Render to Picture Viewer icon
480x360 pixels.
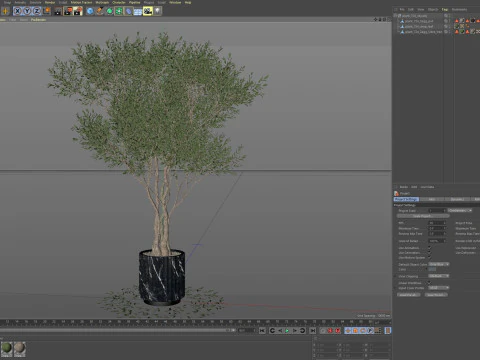point(68,11)
